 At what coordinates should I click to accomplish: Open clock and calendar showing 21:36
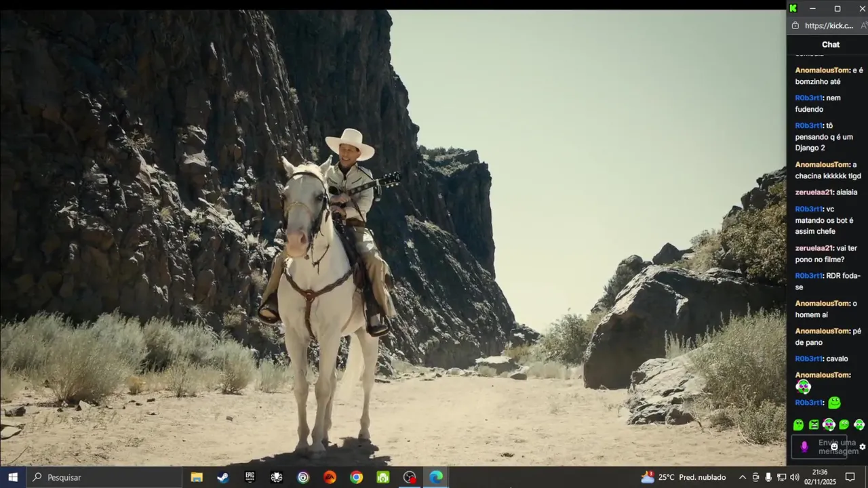(820, 477)
